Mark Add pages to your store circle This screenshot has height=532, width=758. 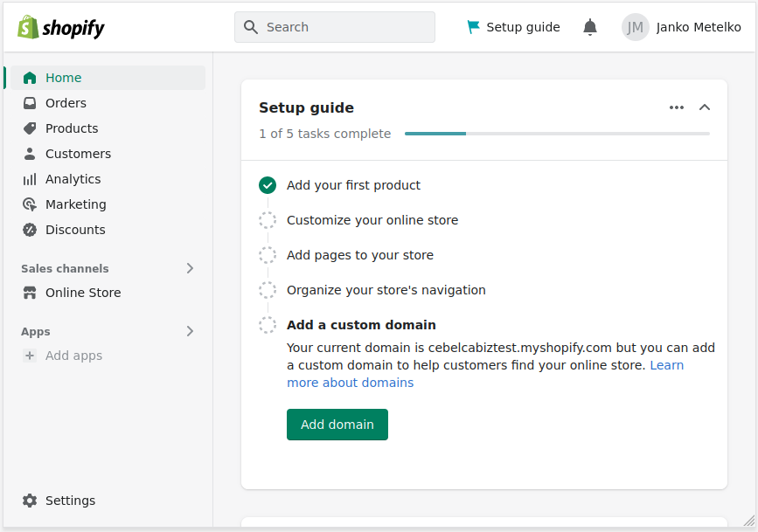pyautogui.click(x=268, y=255)
